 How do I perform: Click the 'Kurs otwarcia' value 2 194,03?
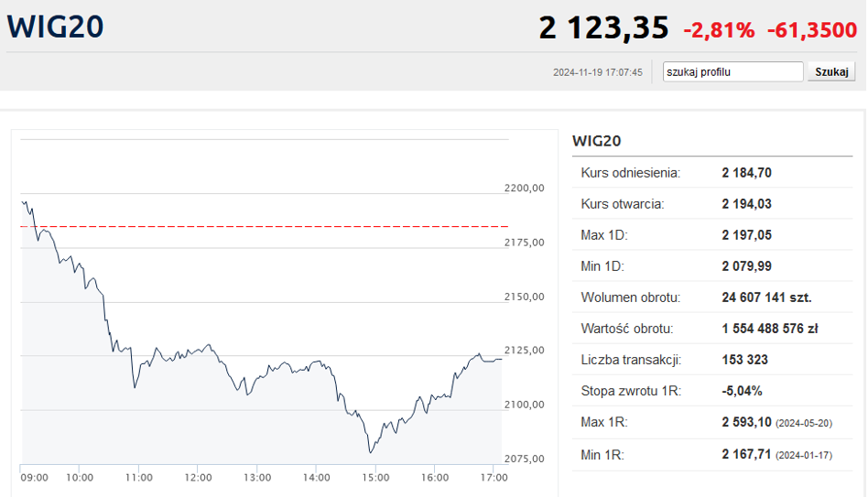(x=746, y=203)
